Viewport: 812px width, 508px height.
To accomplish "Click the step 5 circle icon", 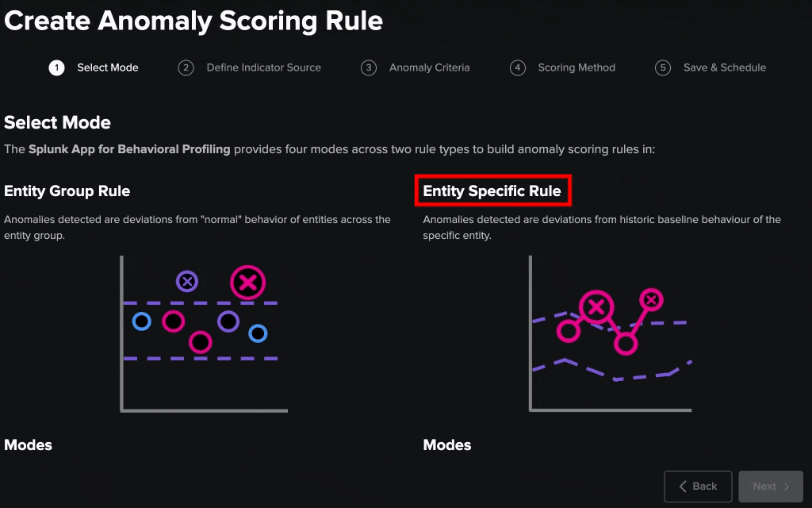I will [663, 67].
